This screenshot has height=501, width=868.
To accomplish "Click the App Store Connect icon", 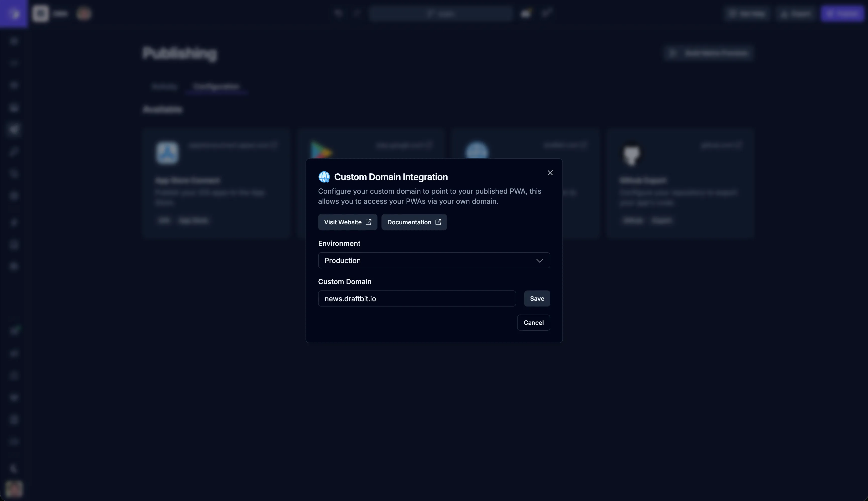I will [x=167, y=153].
